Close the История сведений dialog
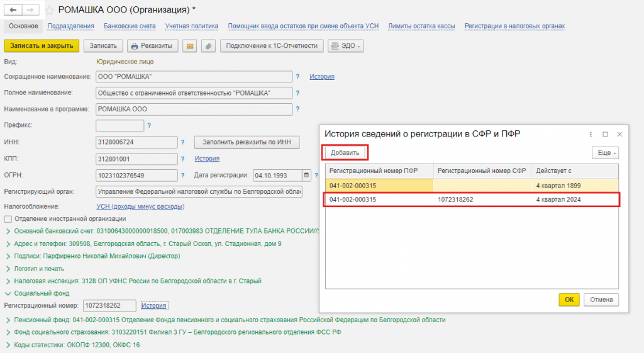 [x=619, y=135]
